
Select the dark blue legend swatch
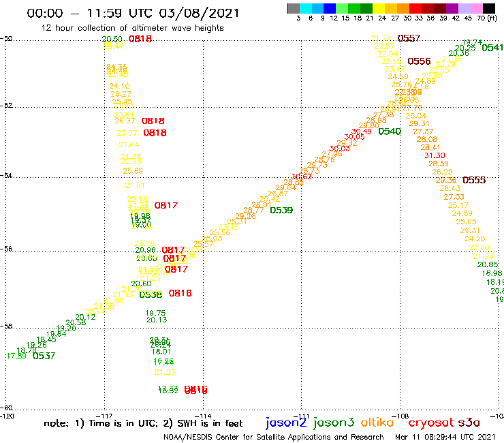click(x=330, y=8)
